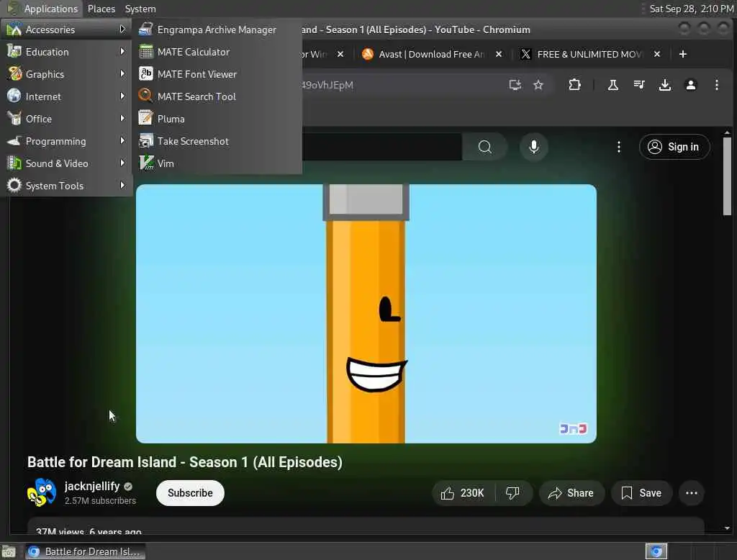The width and height of the screenshot is (737, 560).
Task: Click the Programming category icon
Action: pos(14,140)
